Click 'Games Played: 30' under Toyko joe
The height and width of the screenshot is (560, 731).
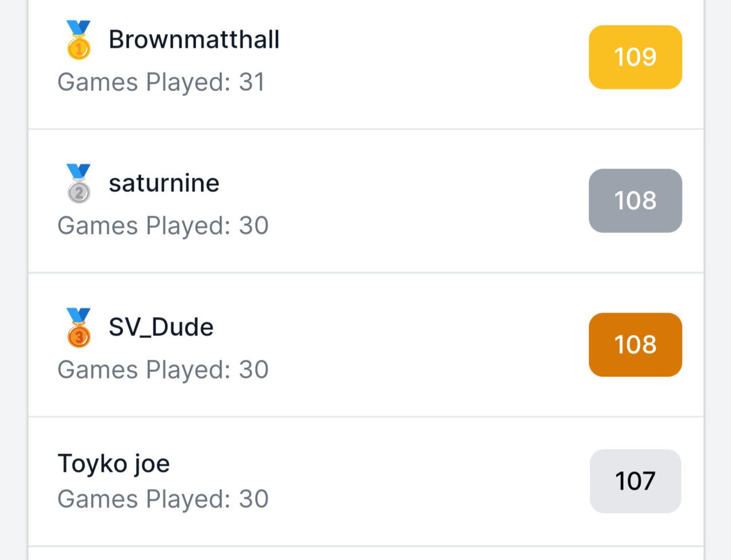[163, 499]
